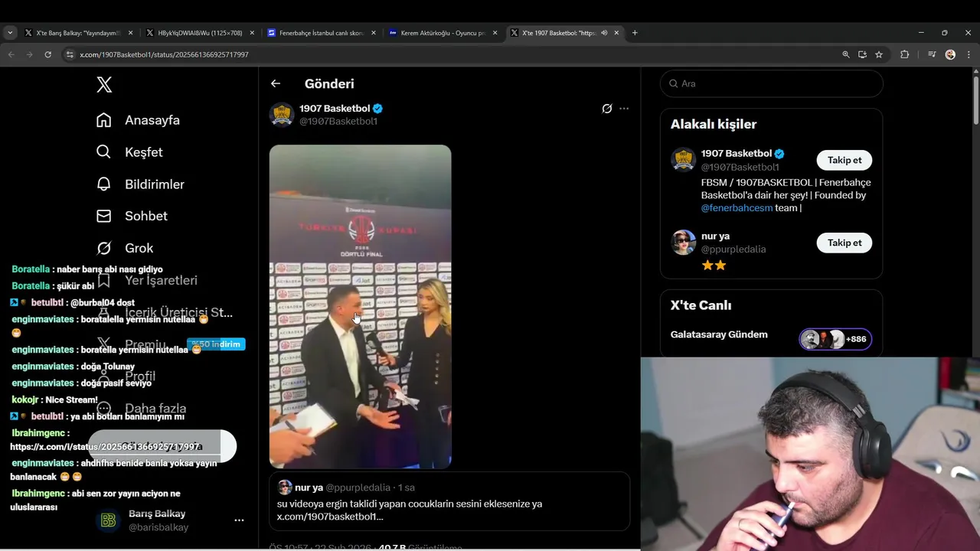Open the quoted nur ya post
Screen dimensions: 980x551
[x=449, y=501]
